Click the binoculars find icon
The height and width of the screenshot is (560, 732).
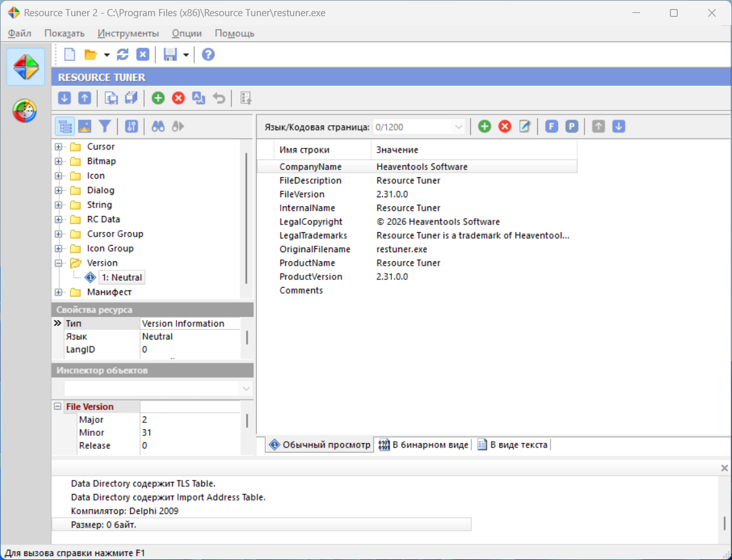[x=158, y=127]
